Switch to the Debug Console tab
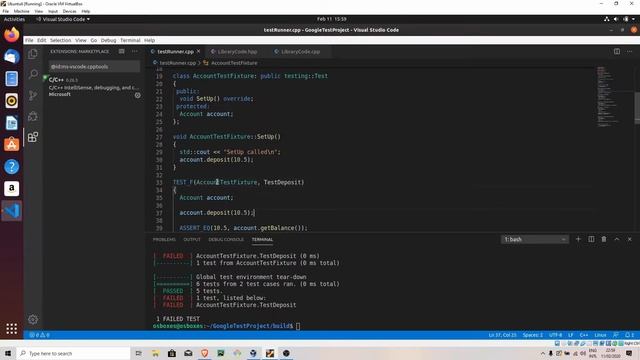 coord(226,239)
